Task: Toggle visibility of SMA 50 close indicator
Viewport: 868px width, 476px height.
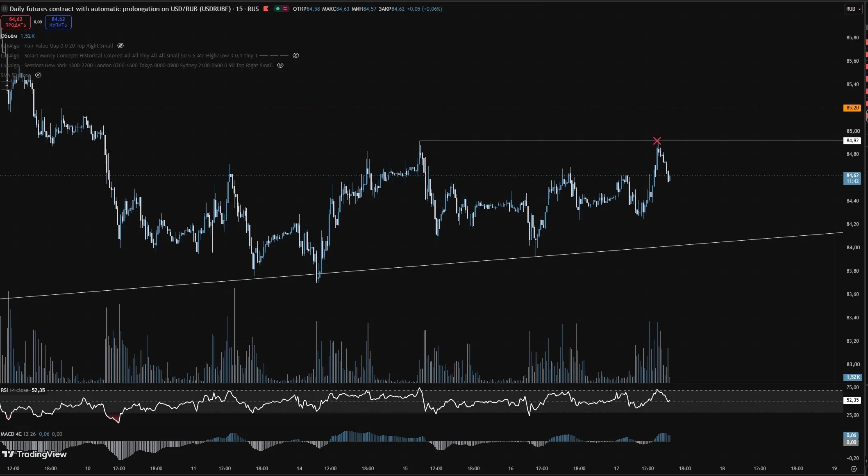Action: click(38, 75)
